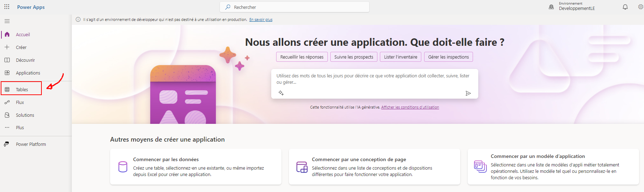Click the sparkle AI suggestions icon
The height and width of the screenshot is (192, 644).
(281, 93)
